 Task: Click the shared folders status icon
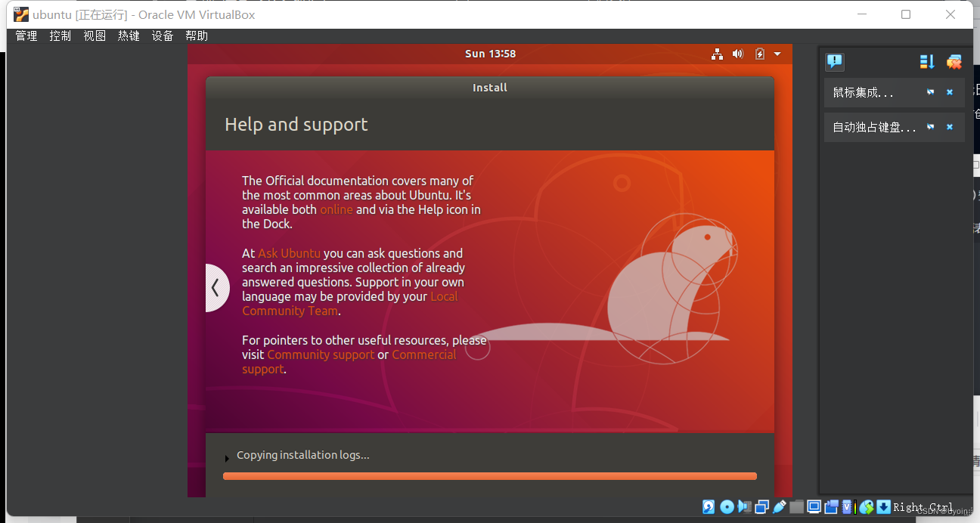(796, 506)
